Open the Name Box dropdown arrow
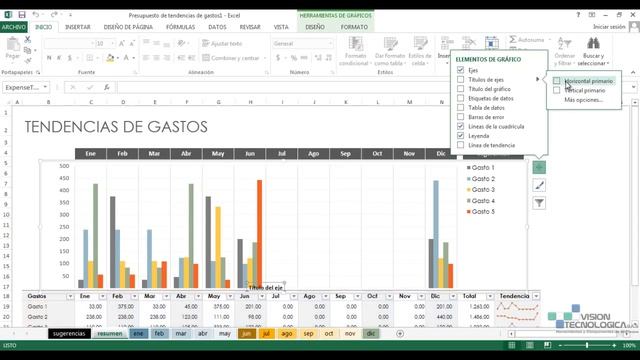Viewport: 640px width, 360px height. (x=45, y=87)
